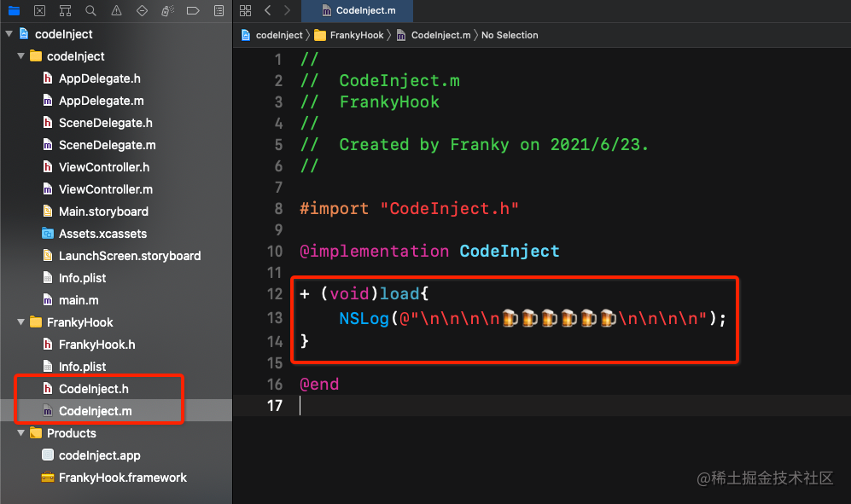The width and height of the screenshot is (851, 504).
Task: Go forward with the right chevron
Action: click(x=287, y=10)
